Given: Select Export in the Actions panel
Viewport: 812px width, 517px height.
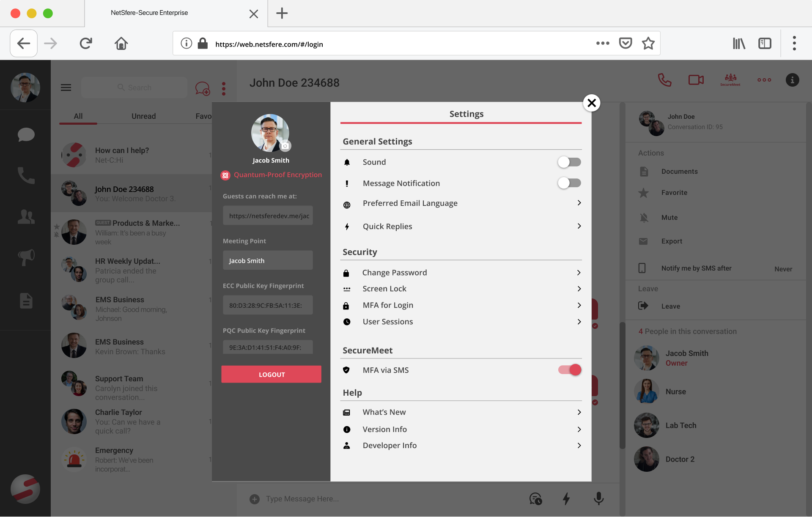Looking at the screenshot, I should point(672,241).
